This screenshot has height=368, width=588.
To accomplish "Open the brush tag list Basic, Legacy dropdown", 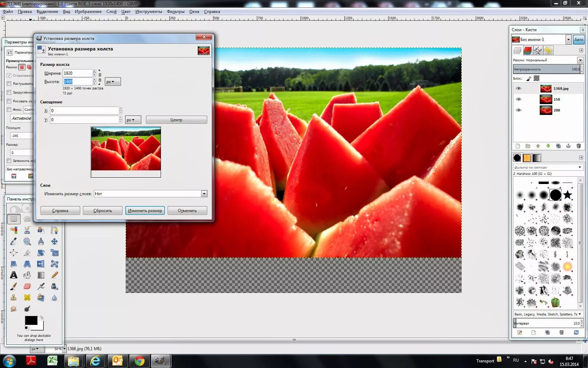I will (x=580, y=314).
